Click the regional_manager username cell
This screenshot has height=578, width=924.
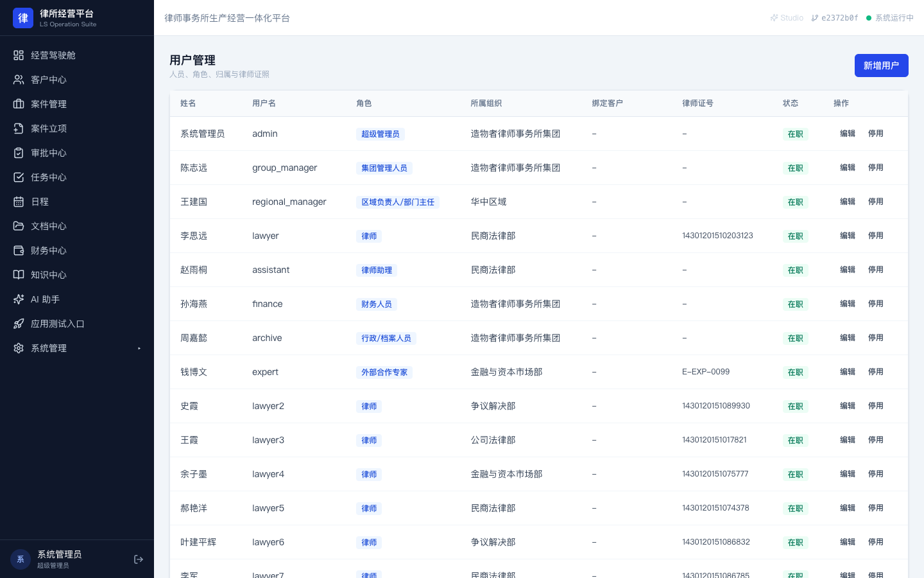[x=289, y=202]
